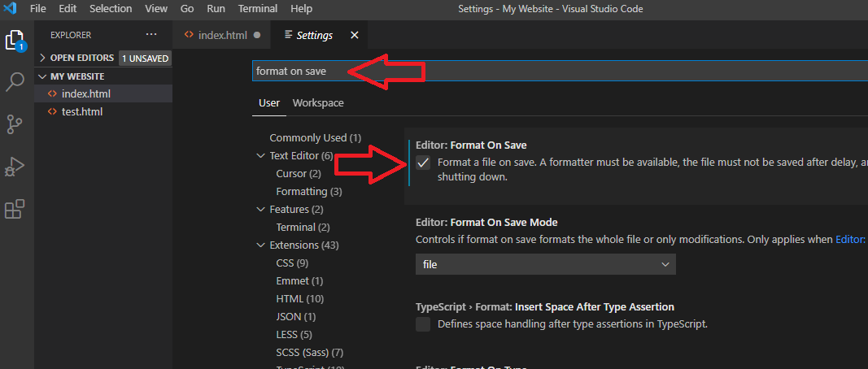Select HTML (10) settings category
868x369 pixels.
click(299, 299)
